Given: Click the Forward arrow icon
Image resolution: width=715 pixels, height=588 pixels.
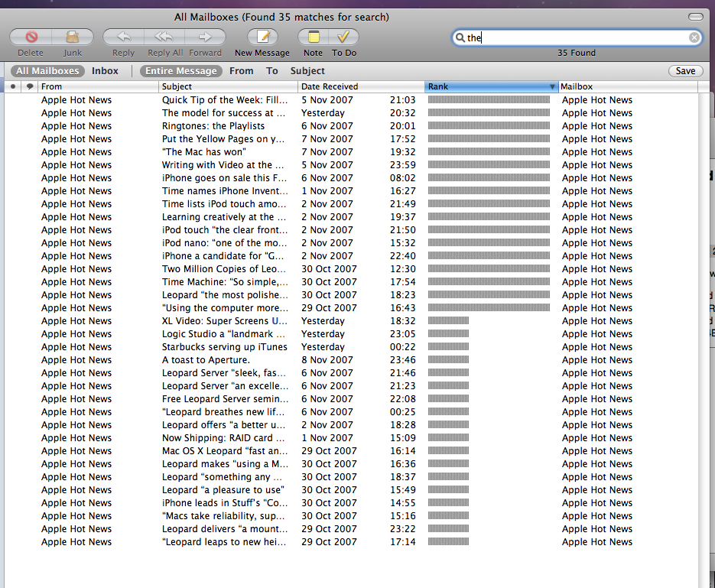Looking at the screenshot, I should pos(205,37).
